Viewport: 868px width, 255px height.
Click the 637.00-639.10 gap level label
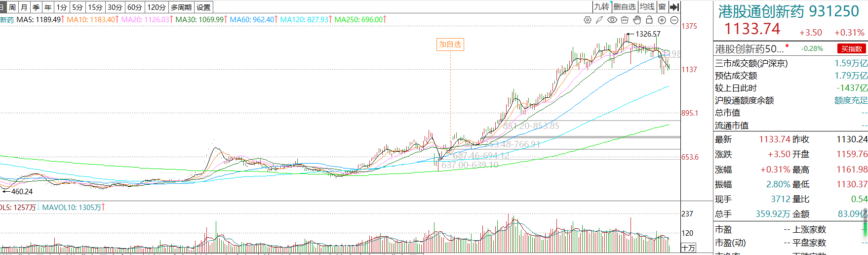(470, 165)
